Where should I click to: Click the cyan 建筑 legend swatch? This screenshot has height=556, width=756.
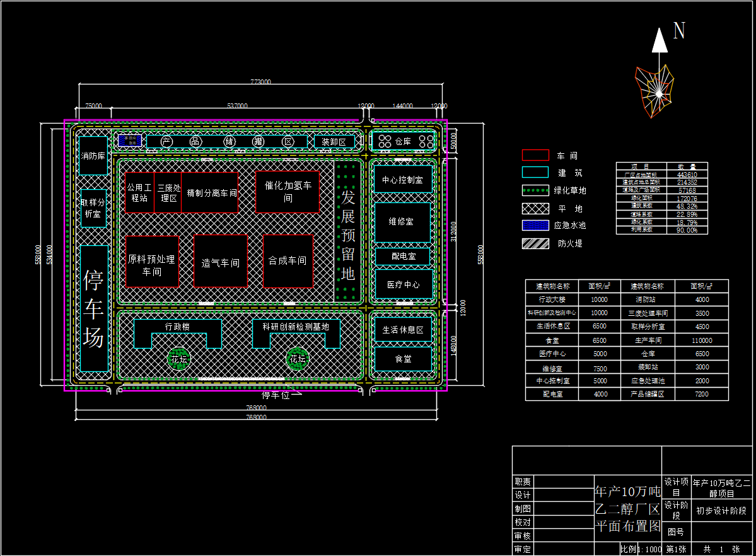(535, 172)
